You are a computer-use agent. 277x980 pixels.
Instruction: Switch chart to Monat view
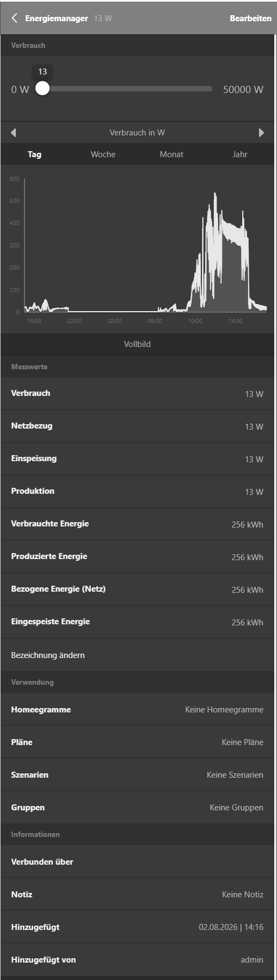171,154
